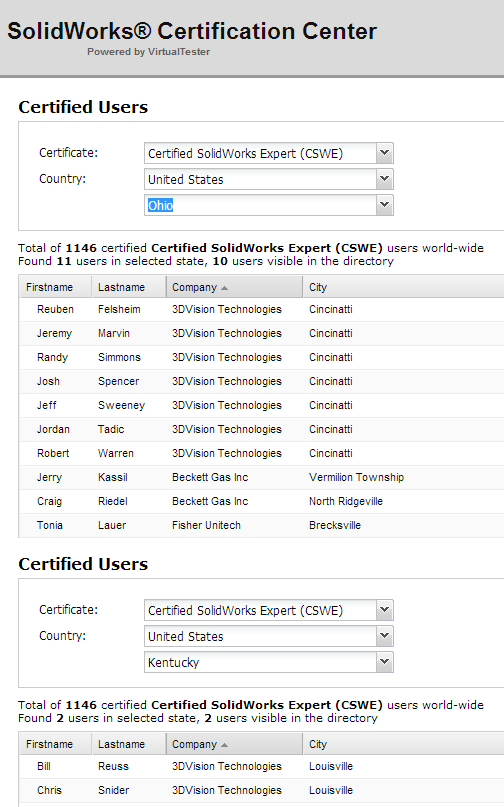Select the first name Jeff
Viewport: 504px width, 807px height.
pyautogui.click(x=46, y=405)
